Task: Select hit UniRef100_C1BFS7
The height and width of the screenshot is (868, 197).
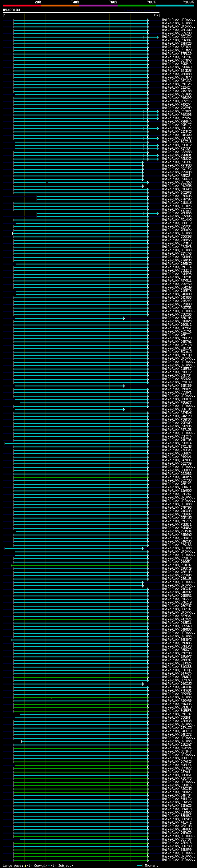Action: point(177,369)
